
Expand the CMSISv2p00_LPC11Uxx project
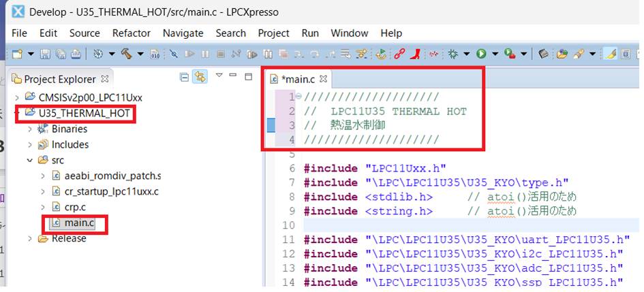[17, 97]
